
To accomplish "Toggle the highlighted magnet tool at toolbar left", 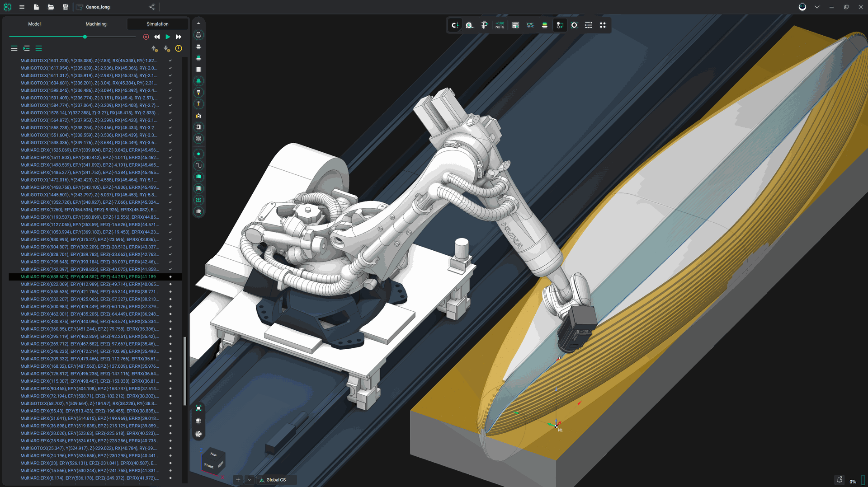I will [454, 25].
